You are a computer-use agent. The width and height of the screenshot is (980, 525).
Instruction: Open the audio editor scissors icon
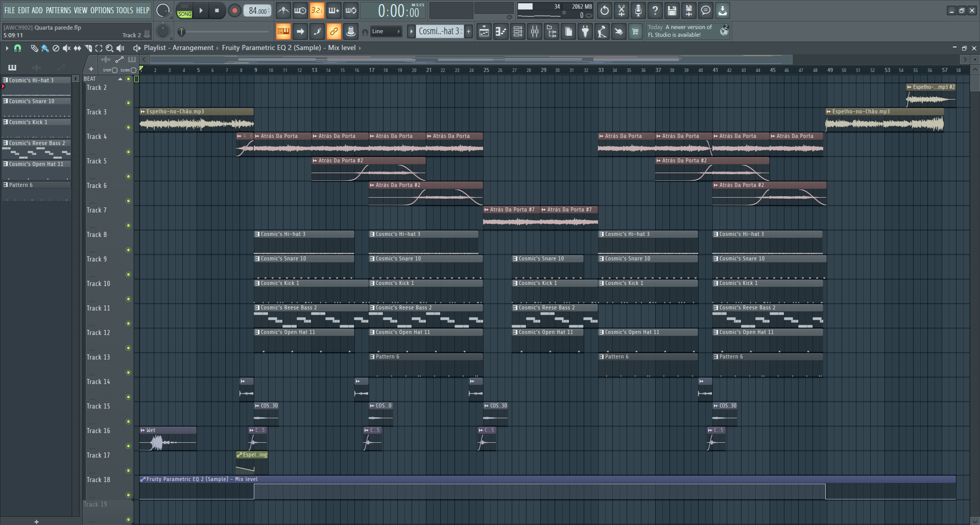[x=622, y=10]
